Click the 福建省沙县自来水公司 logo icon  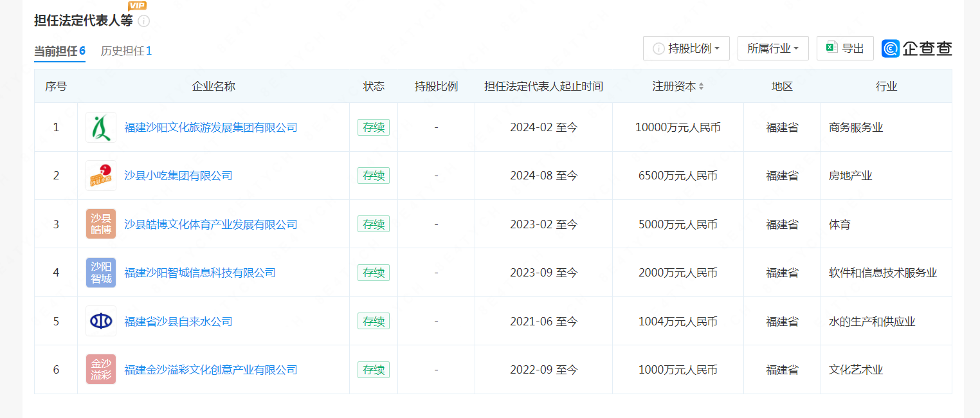101,321
